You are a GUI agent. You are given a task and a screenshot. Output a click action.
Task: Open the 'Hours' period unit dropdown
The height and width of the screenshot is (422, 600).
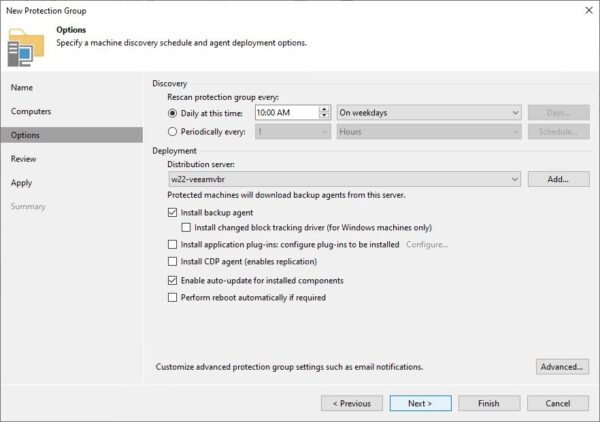(429, 132)
